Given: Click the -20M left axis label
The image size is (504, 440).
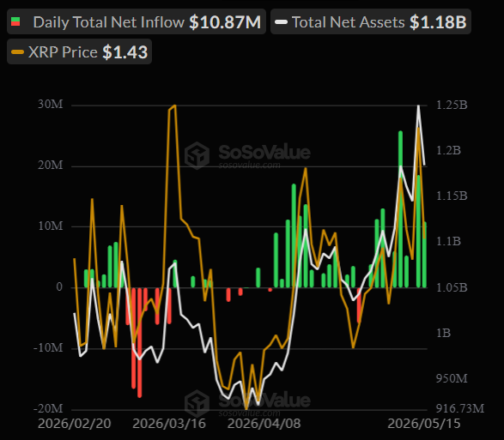Looking at the screenshot, I should tap(48, 408).
